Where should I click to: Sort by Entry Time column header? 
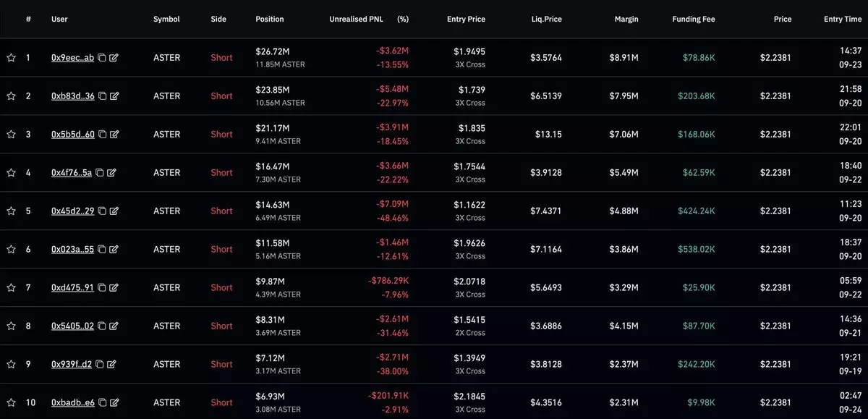pyautogui.click(x=843, y=20)
